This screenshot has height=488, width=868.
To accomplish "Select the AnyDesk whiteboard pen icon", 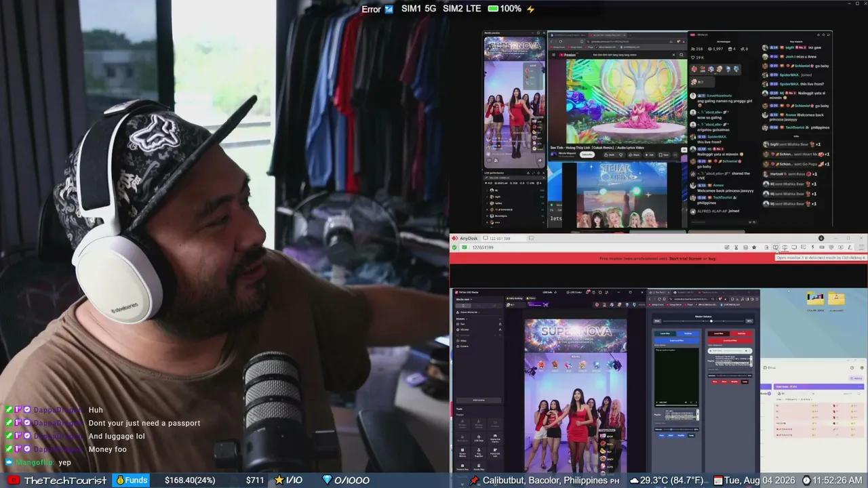I will (850, 247).
